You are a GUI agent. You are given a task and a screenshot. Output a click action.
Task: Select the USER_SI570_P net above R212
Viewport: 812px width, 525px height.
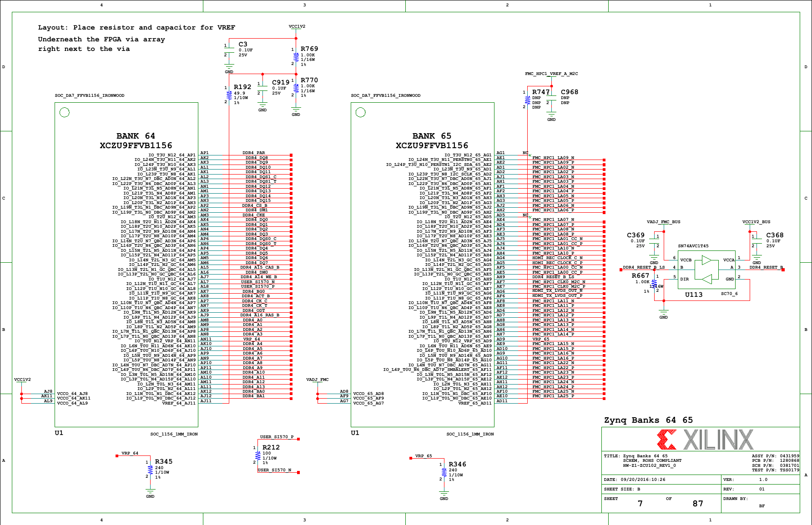coord(277,437)
